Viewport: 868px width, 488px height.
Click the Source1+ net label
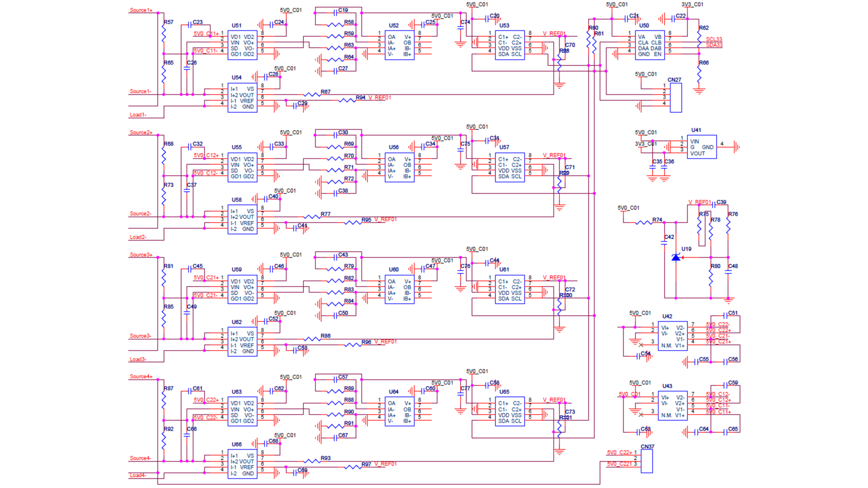pyautogui.click(x=141, y=10)
